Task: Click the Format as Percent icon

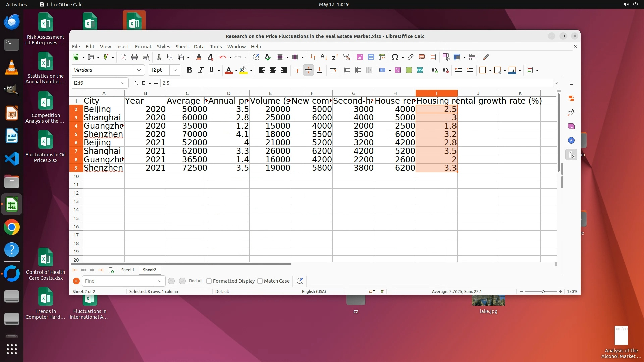Action: point(398,70)
